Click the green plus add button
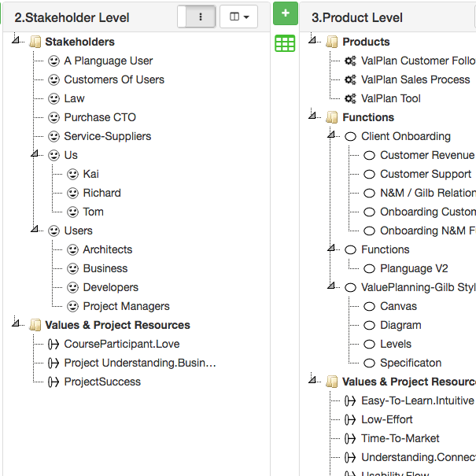 point(285,13)
